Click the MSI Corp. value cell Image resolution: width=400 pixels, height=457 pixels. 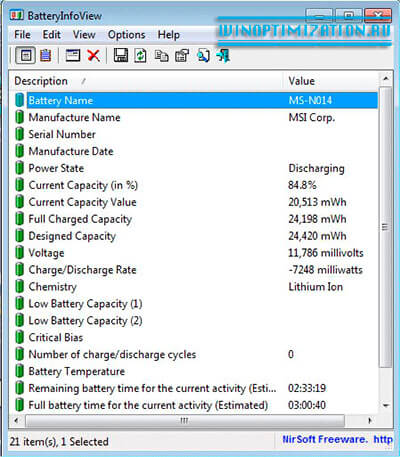312,117
